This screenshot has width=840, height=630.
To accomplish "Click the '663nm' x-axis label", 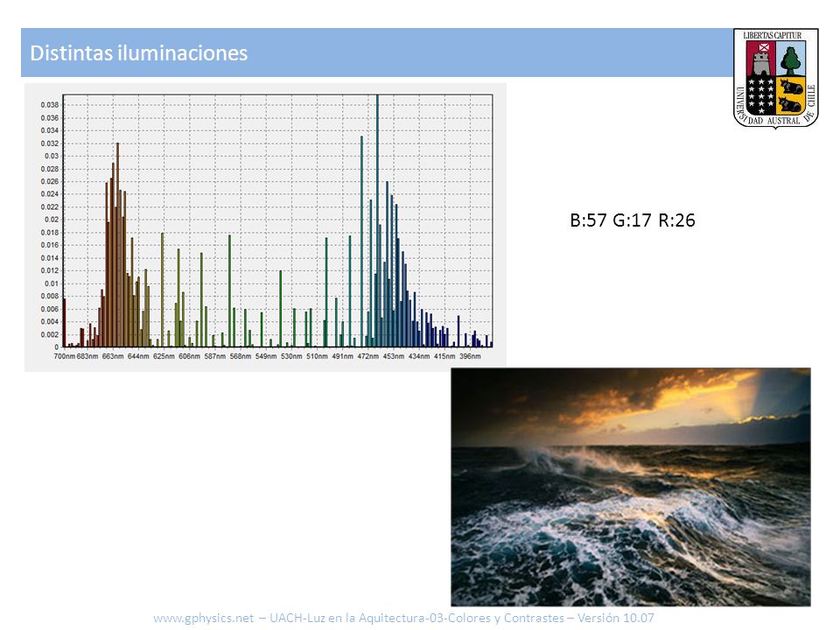I will click(113, 356).
